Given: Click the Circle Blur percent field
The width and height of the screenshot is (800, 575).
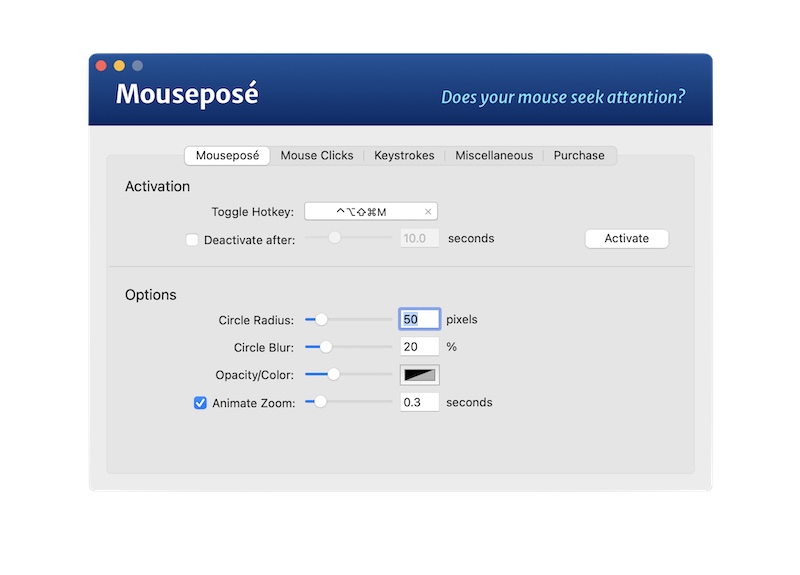Looking at the screenshot, I should click(x=419, y=347).
